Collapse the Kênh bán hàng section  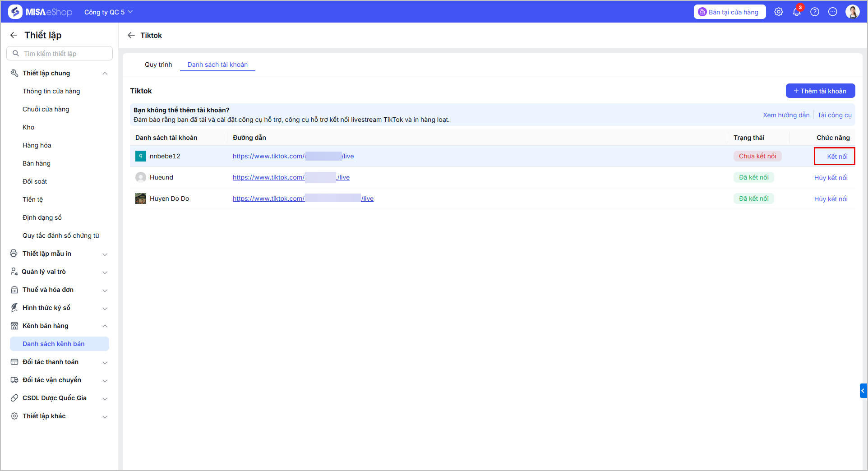(105, 326)
